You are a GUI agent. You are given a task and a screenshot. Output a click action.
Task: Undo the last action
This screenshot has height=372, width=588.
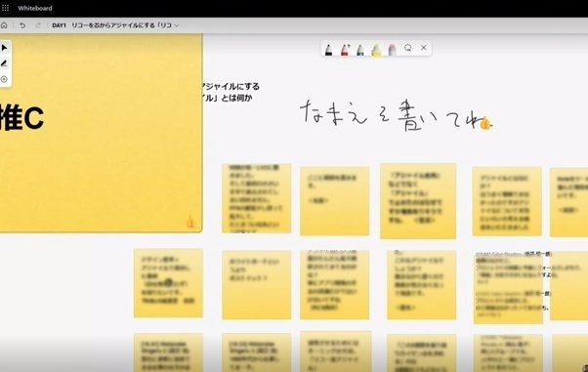22,25
